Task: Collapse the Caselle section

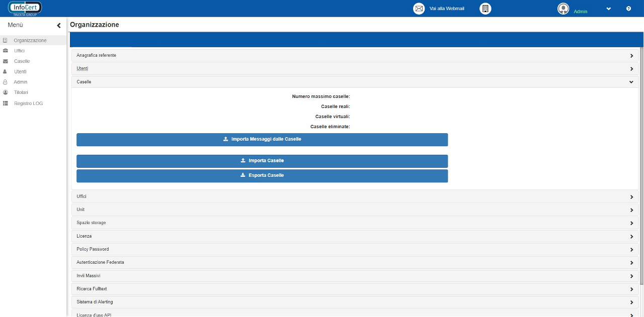Action: click(631, 82)
